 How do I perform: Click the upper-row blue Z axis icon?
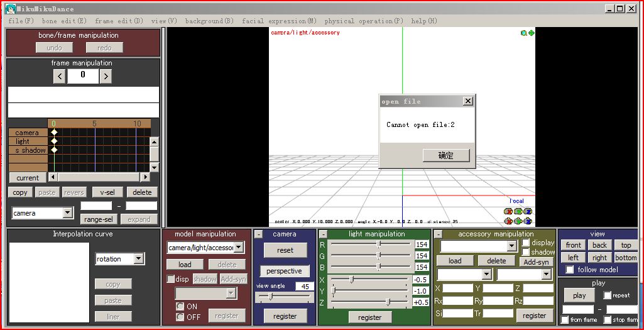pos(528,211)
